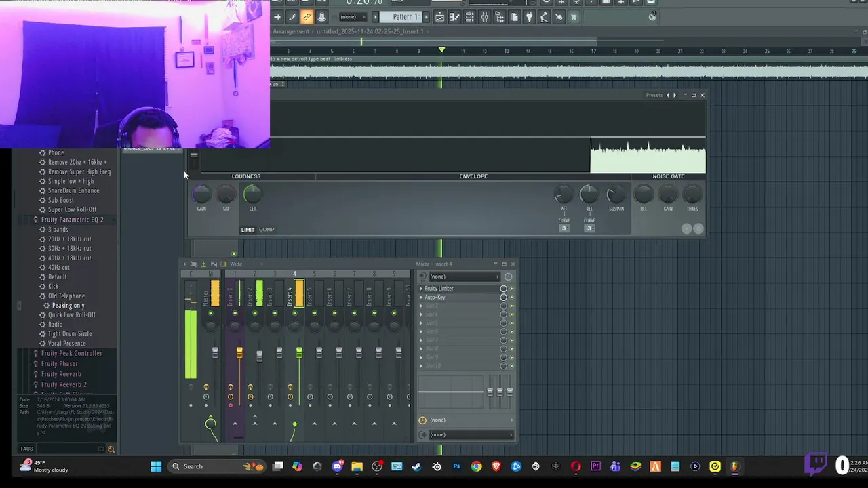Select the Old Telephone preset
868x488 pixels.
[x=66, y=296]
